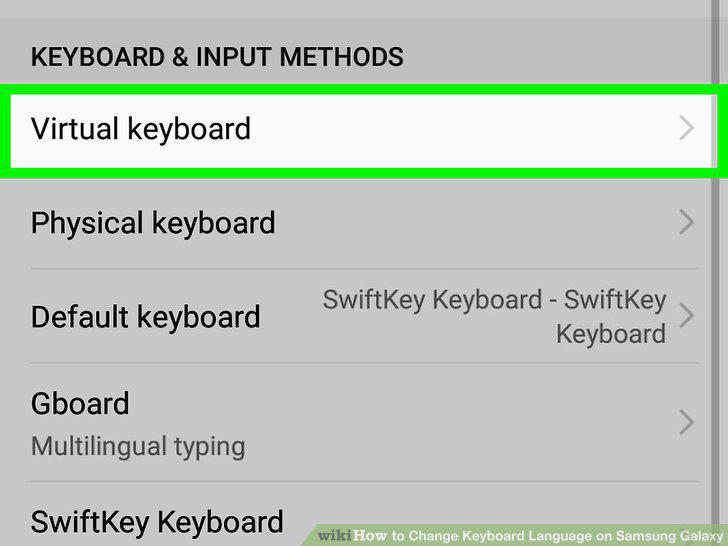Open the Virtual keyboard chevron arrow
The width and height of the screenshot is (728, 546).
point(686,129)
